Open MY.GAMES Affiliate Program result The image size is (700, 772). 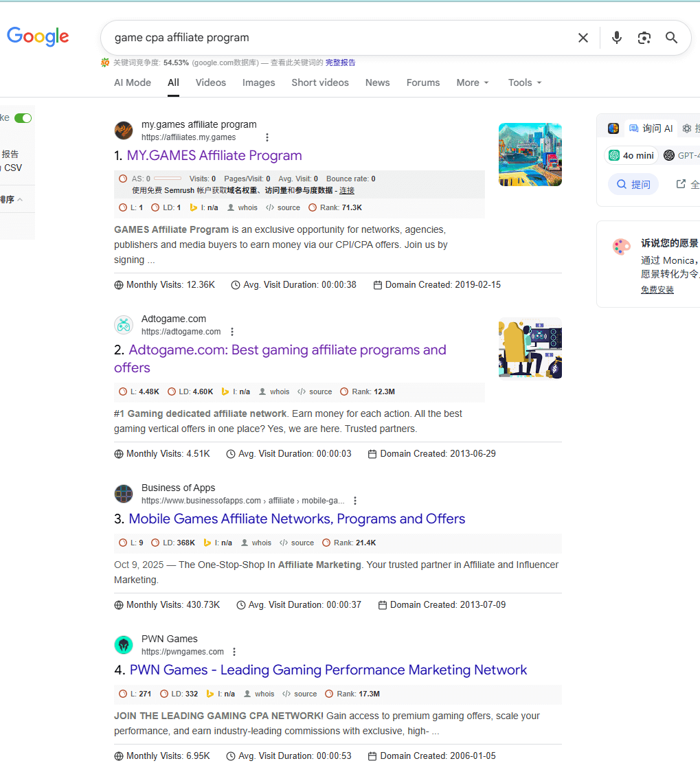coord(214,156)
